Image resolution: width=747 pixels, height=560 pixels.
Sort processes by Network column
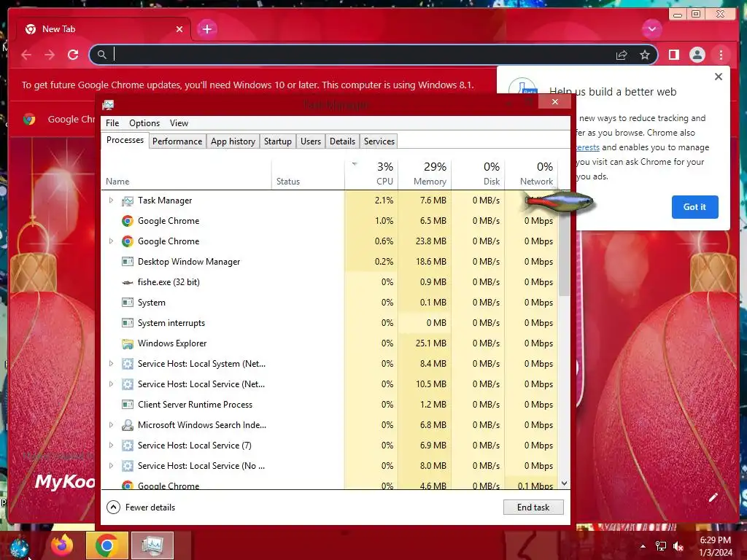531,174
